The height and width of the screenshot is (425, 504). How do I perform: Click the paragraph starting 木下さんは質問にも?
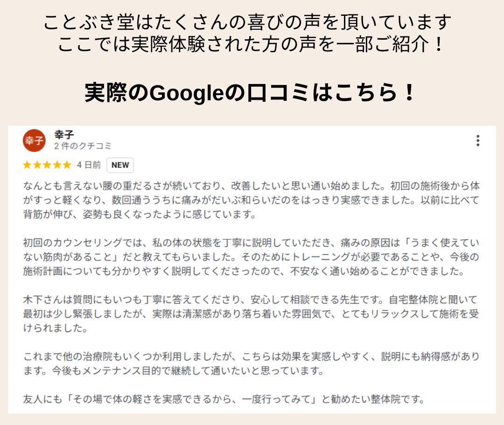(x=251, y=314)
